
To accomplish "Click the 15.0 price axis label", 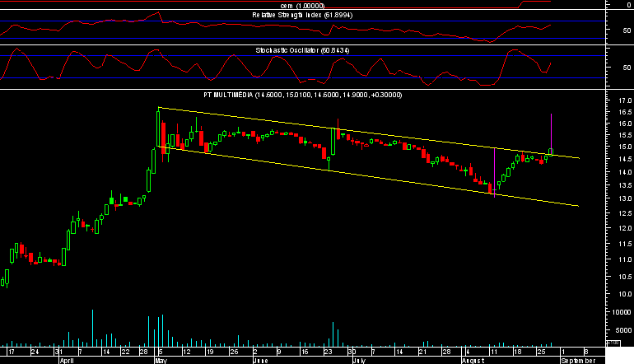I will point(625,147).
